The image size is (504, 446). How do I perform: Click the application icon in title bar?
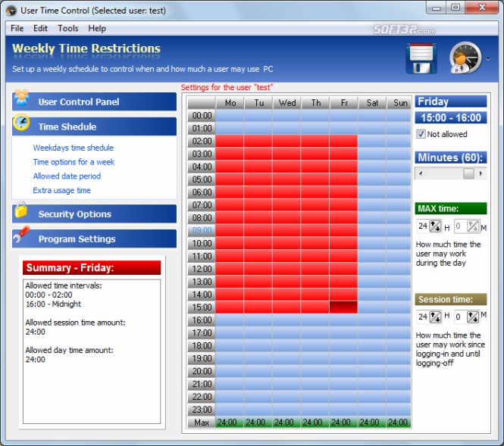pos(11,11)
